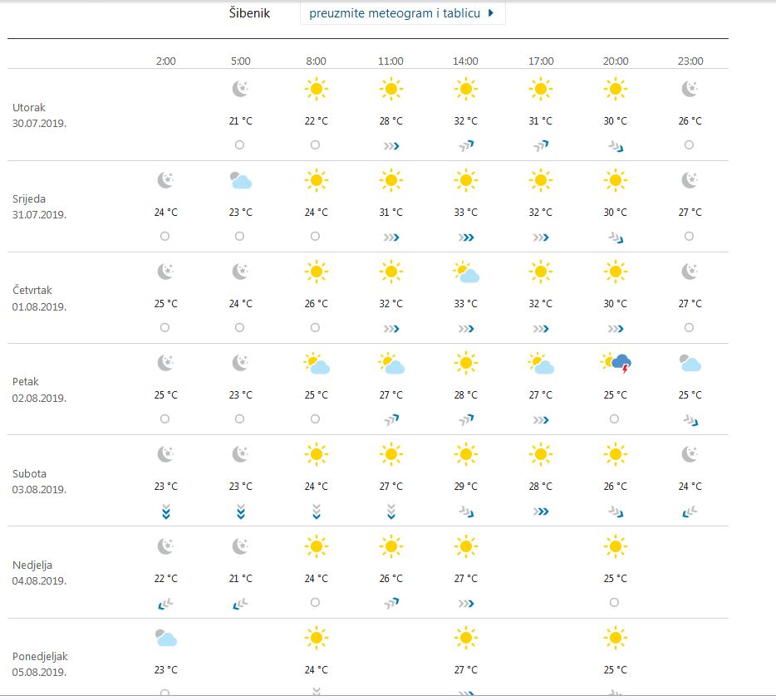Click the wind indicator under Nedjelja 2:00
The width and height of the screenshot is (776, 700).
(165, 603)
